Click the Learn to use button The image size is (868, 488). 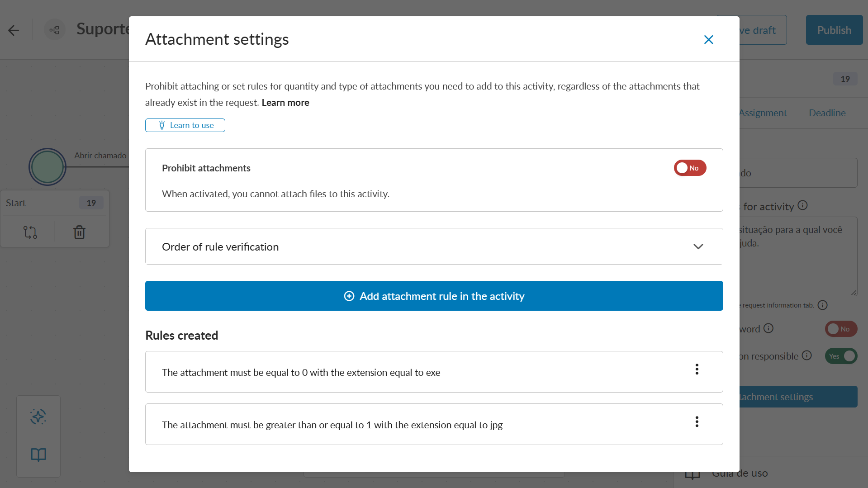[185, 125]
